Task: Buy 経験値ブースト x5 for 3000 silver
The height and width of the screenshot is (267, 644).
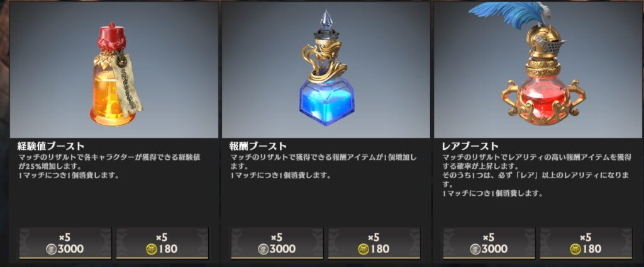Action: click(65, 244)
